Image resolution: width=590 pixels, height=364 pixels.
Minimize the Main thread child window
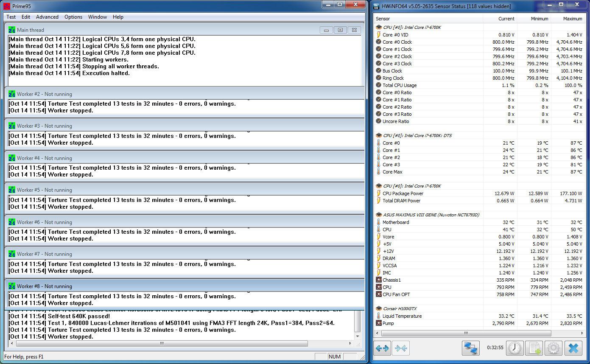click(326, 30)
